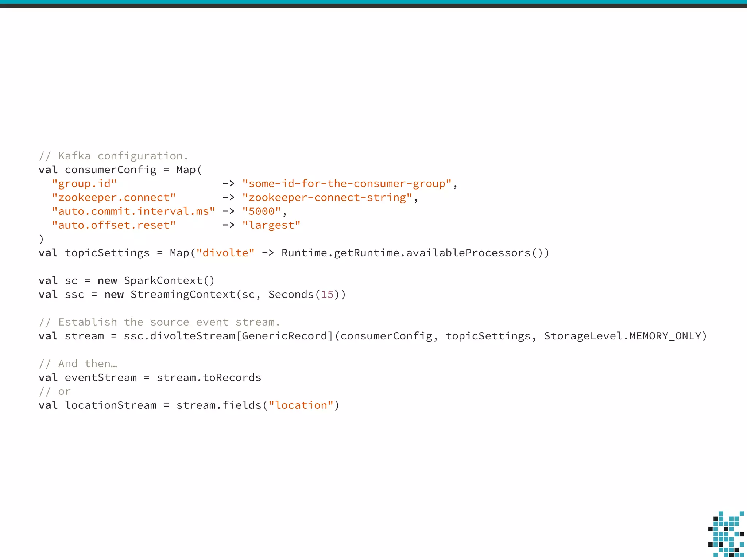Viewport: 747px width, 560px height.
Task: Click the 'topicSettings' variable declaration
Action: point(107,253)
